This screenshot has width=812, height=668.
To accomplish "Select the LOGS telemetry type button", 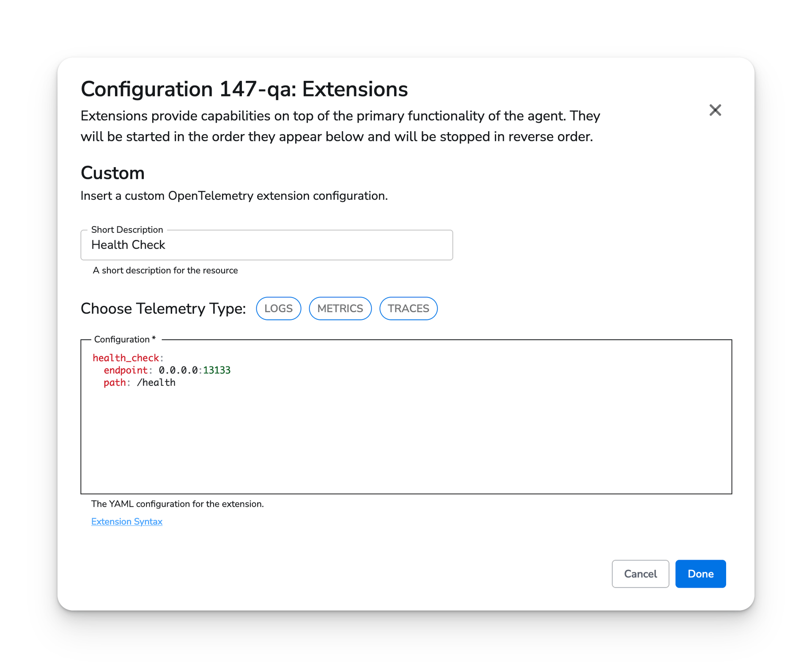I will 279,309.
